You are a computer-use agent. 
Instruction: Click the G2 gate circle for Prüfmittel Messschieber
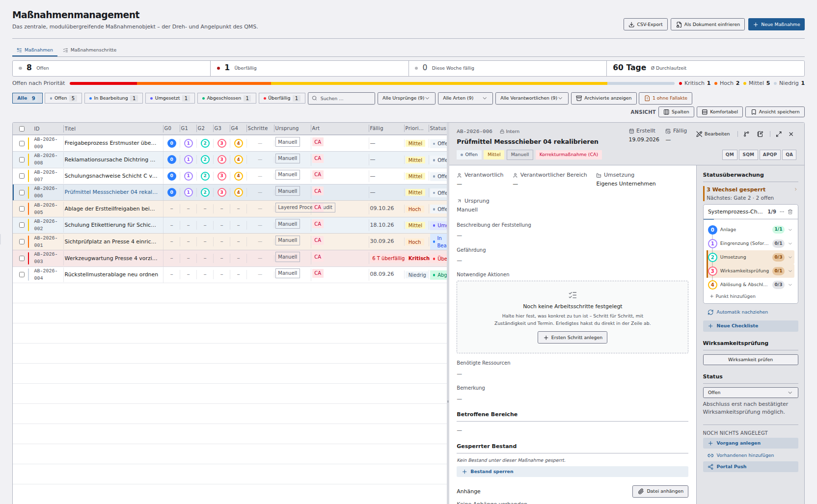point(205,192)
